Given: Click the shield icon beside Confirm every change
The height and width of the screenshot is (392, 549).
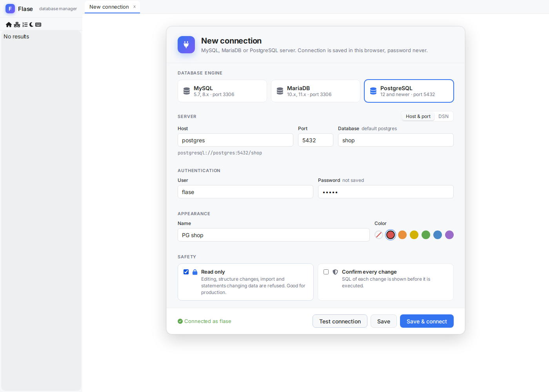Looking at the screenshot, I should click(335, 272).
